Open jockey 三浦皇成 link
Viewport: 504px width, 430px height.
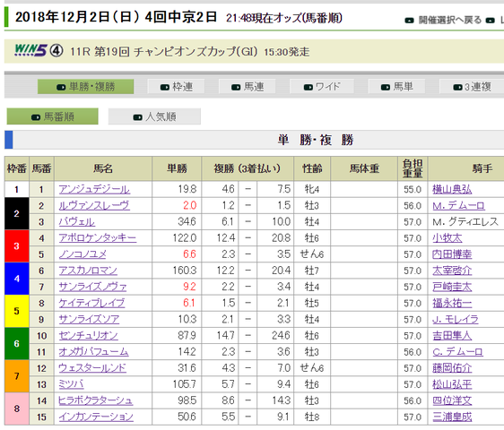coord(452,417)
